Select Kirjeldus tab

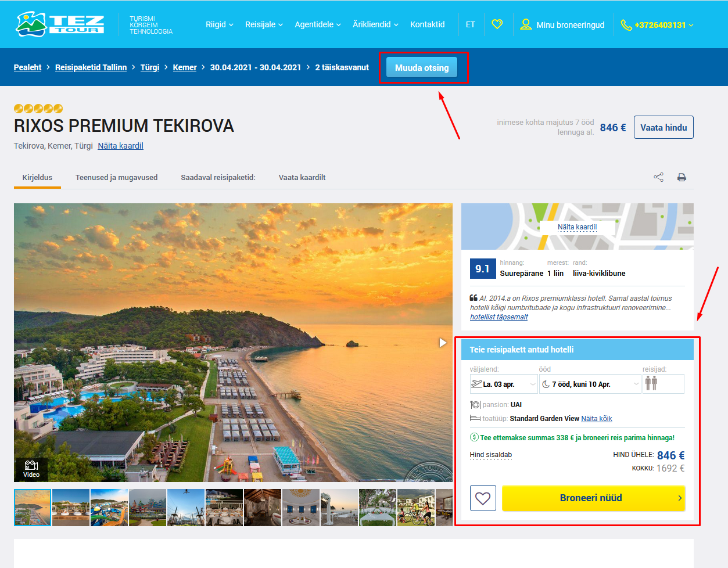(x=37, y=177)
